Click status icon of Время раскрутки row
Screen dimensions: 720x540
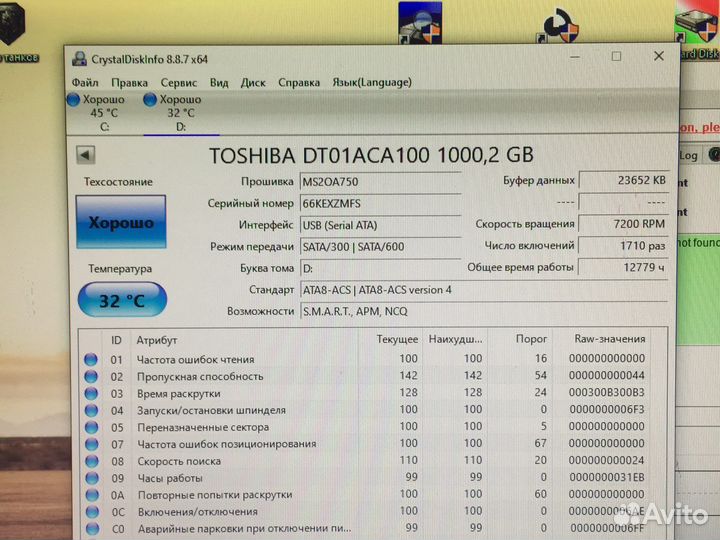pyautogui.click(x=91, y=394)
